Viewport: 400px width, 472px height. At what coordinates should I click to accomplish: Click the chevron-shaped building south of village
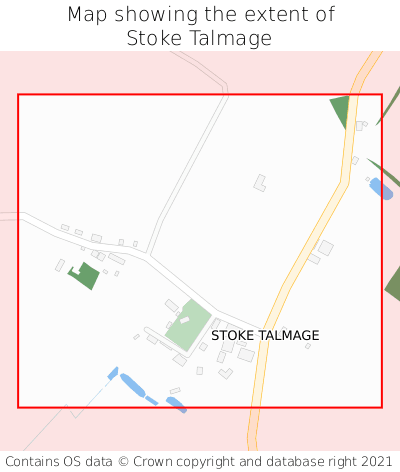(x=226, y=373)
